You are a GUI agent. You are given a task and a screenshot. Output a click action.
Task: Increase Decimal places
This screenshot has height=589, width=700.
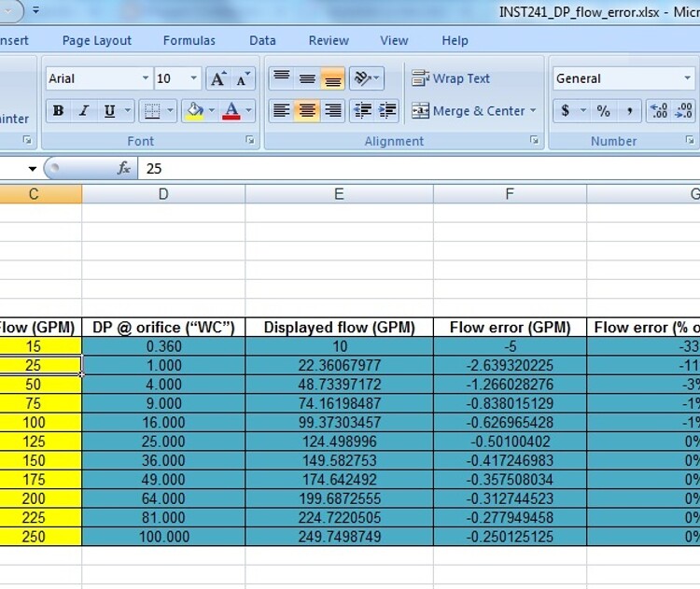[659, 111]
